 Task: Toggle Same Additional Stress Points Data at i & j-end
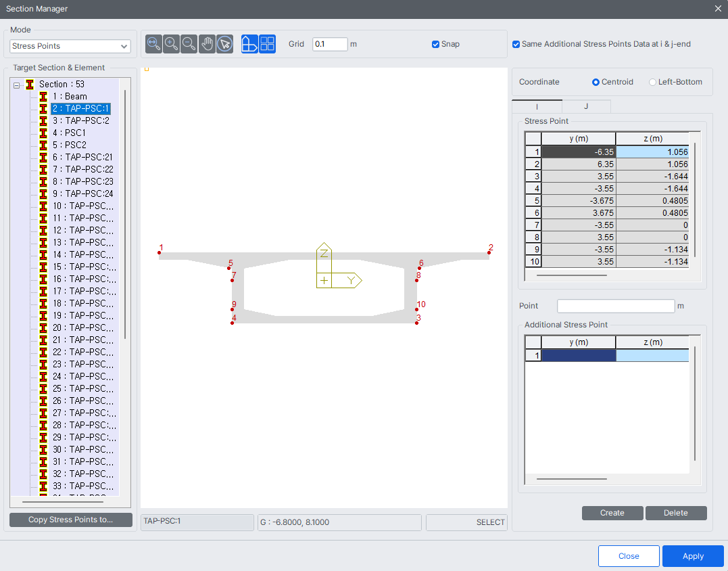pyautogui.click(x=516, y=44)
